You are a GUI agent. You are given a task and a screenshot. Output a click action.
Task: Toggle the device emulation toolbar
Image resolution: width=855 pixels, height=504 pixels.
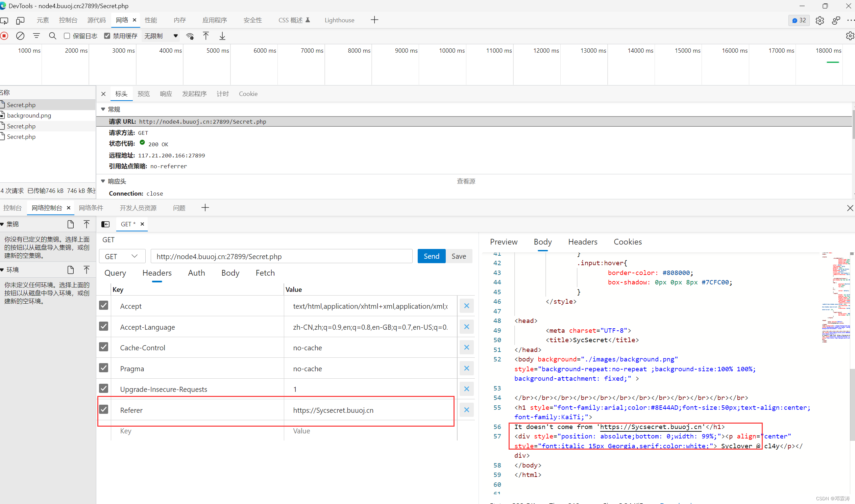tap(20, 20)
